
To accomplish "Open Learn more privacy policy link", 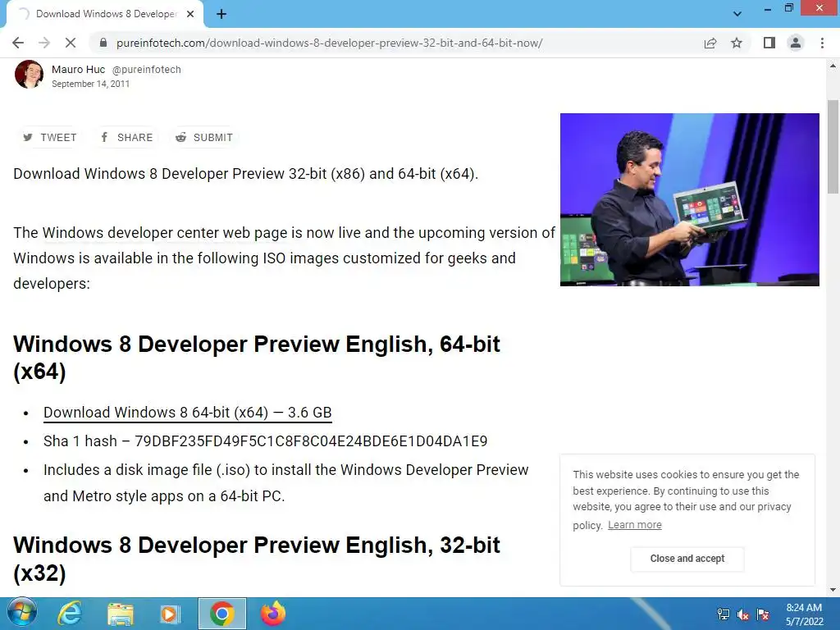I will pyautogui.click(x=634, y=525).
